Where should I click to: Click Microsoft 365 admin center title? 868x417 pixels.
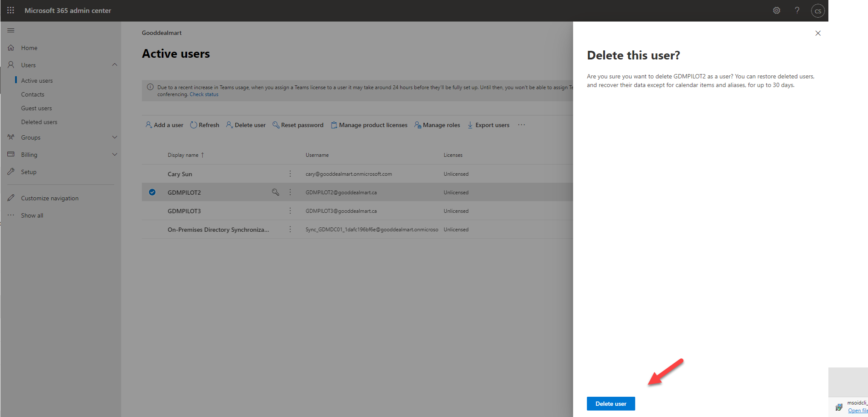pos(68,10)
